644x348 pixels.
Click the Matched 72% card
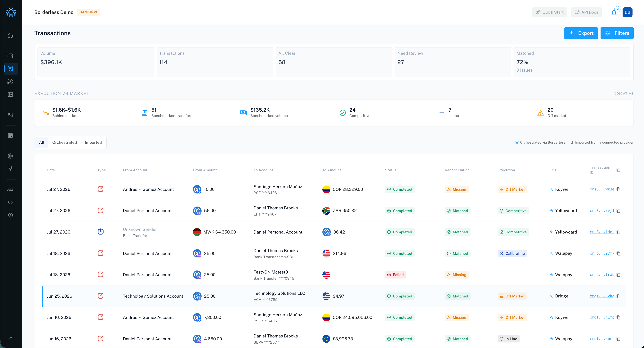click(x=572, y=62)
